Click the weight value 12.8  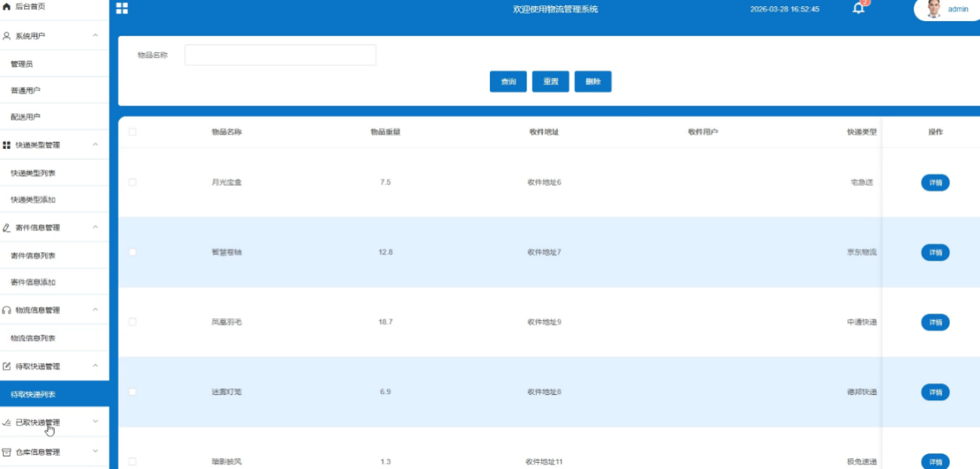point(385,252)
